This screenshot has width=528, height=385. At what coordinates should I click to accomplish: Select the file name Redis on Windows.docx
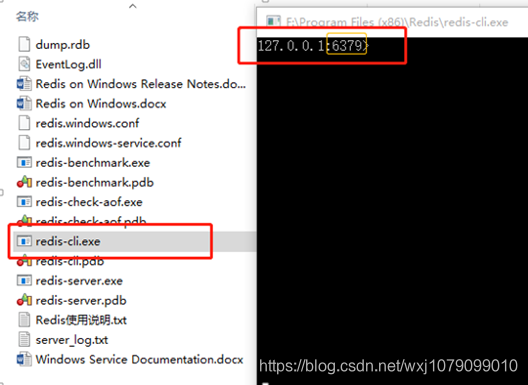point(101,103)
